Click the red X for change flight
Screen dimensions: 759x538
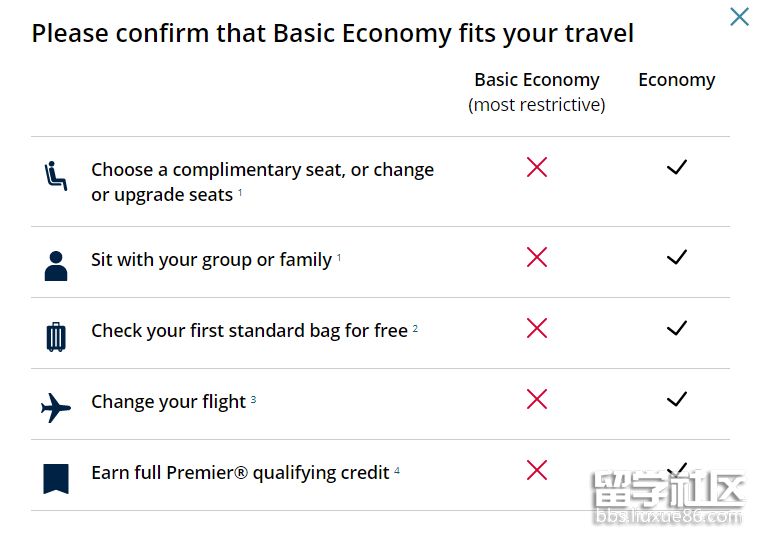(537, 399)
